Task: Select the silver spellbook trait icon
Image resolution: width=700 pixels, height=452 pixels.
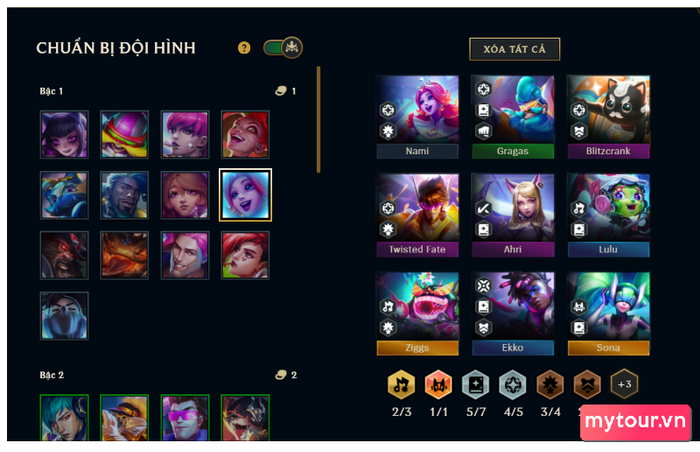Action: pyautogui.click(x=476, y=384)
